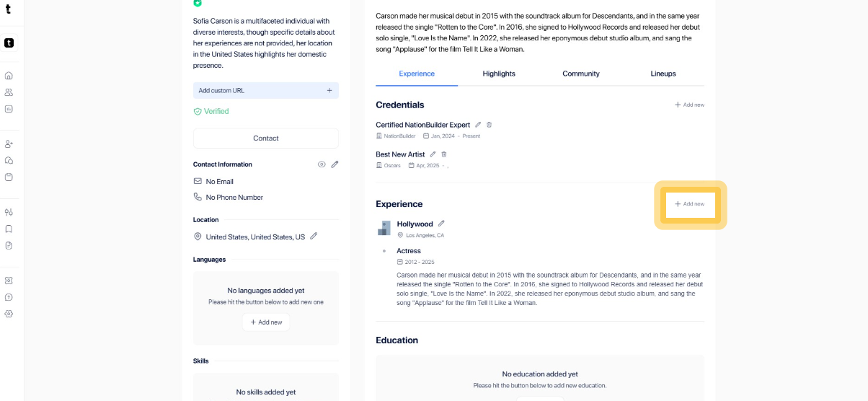This screenshot has width=868, height=401.
Task: Add new experience entry
Action: [690, 204]
